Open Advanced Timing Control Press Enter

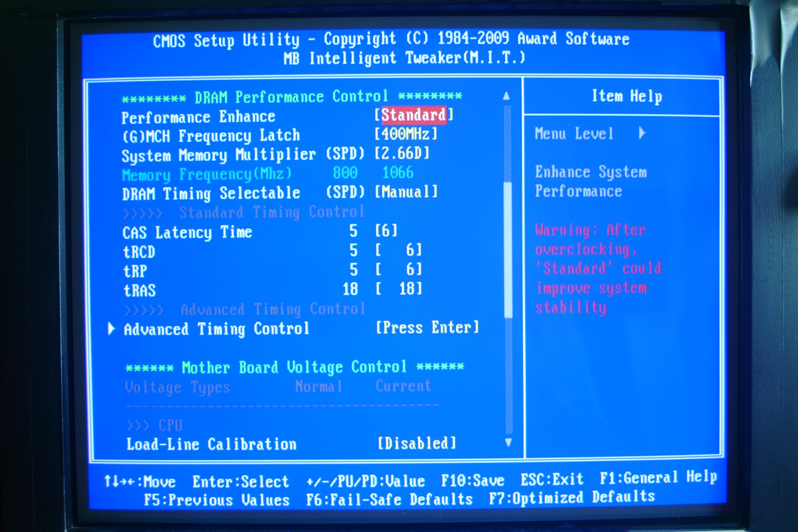point(427,328)
